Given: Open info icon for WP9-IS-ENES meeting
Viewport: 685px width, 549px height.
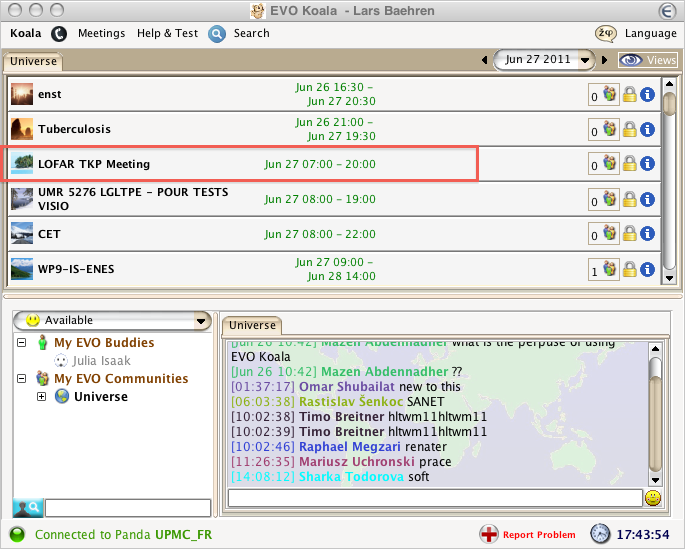Looking at the screenshot, I should coord(647,269).
